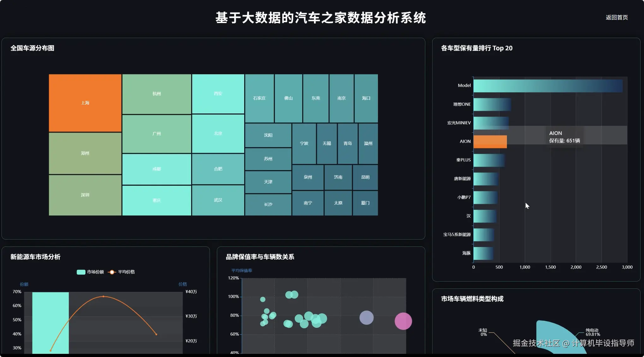Click the dashboard title 基于大数据的汽车之家数据分析系统

point(321,19)
